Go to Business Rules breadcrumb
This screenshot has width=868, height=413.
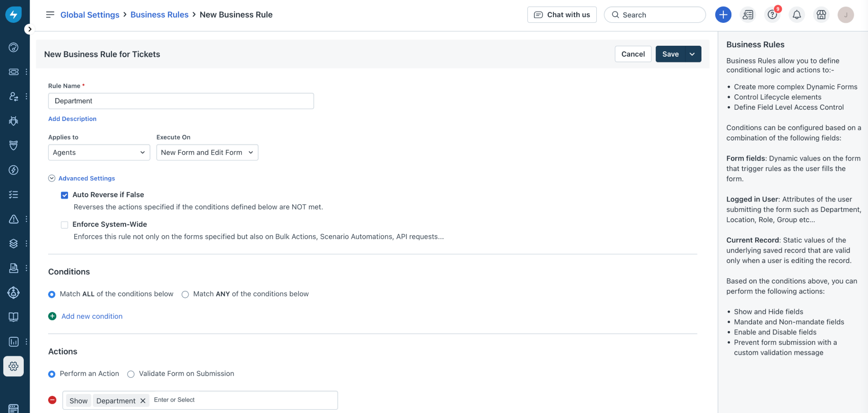pyautogui.click(x=159, y=15)
